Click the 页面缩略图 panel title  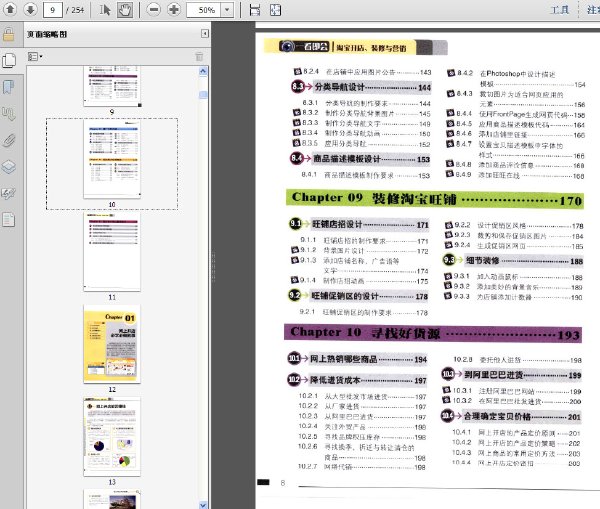47,34
